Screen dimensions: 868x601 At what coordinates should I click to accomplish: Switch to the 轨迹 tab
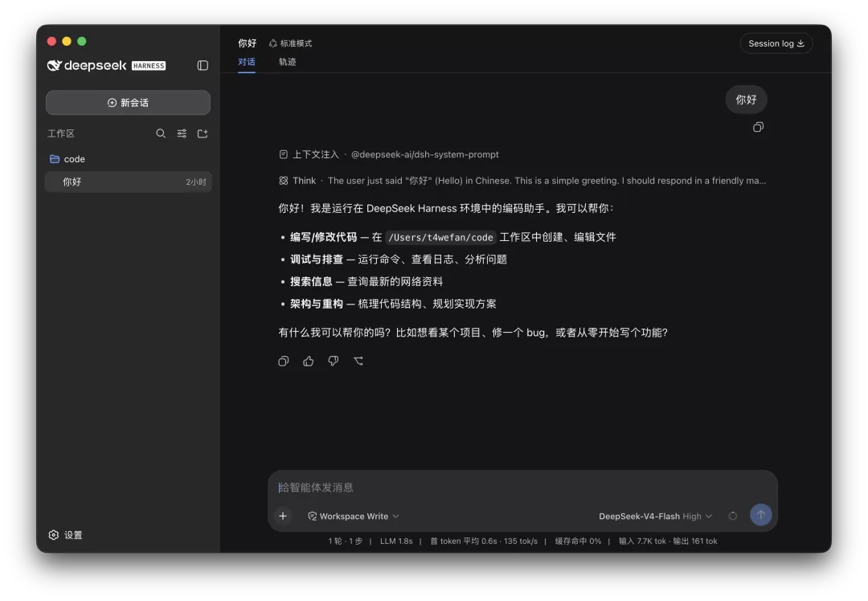[287, 62]
